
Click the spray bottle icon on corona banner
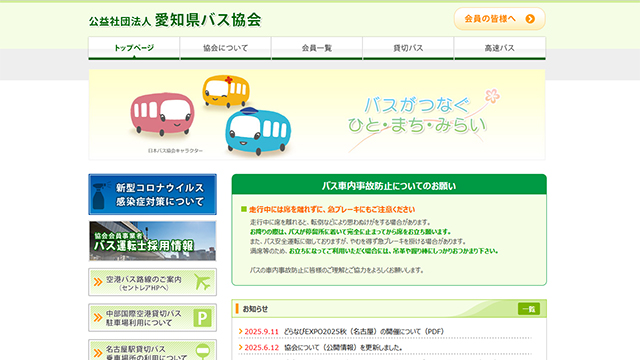(x=100, y=196)
